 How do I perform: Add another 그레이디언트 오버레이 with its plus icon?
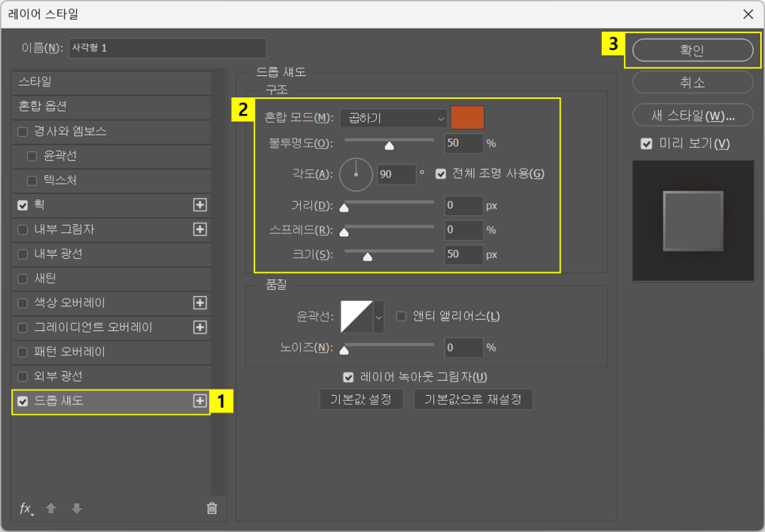[200, 327]
